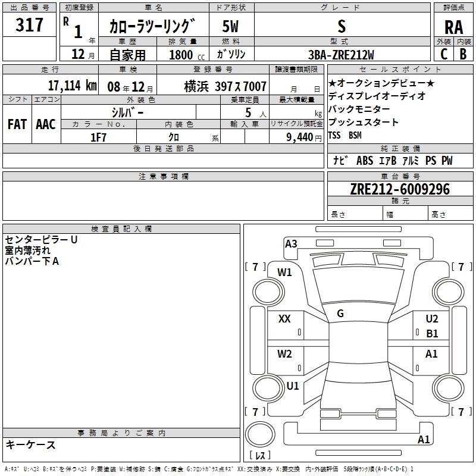This screenshot has width=476, height=476.
Task: Click the XX replaced-panel mark on diagram
Action: pyautogui.click(x=284, y=319)
